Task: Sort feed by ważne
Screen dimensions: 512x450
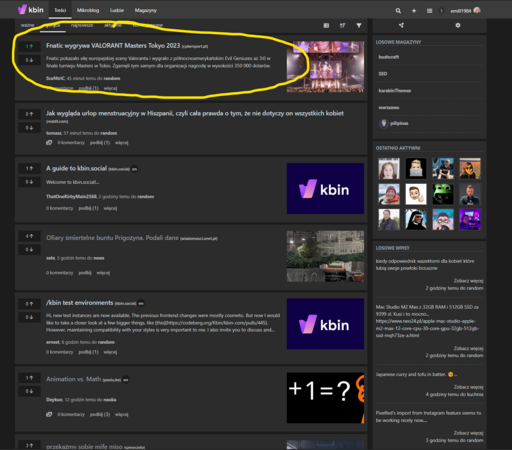Action: [27, 25]
